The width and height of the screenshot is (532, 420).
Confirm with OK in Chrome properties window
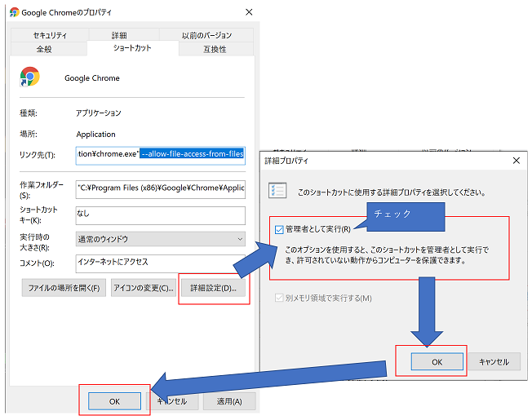click(x=114, y=401)
